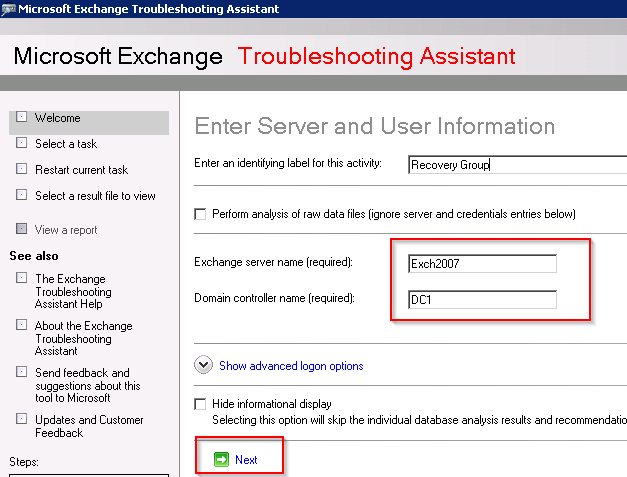Open Updates and Customer Feedback link
This screenshot has height=477, width=627.
pos(89,426)
